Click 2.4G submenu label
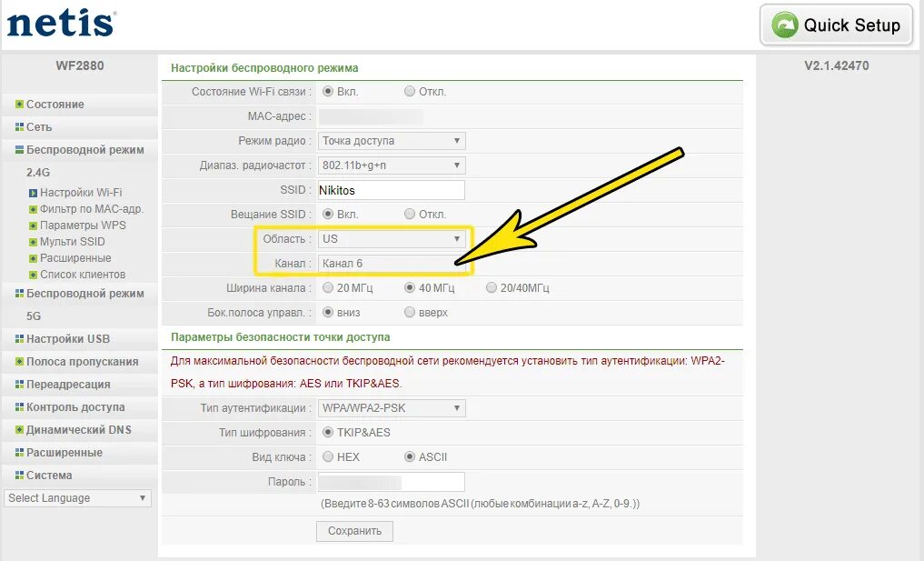Viewport: 924px width, 561px height. tap(38, 172)
